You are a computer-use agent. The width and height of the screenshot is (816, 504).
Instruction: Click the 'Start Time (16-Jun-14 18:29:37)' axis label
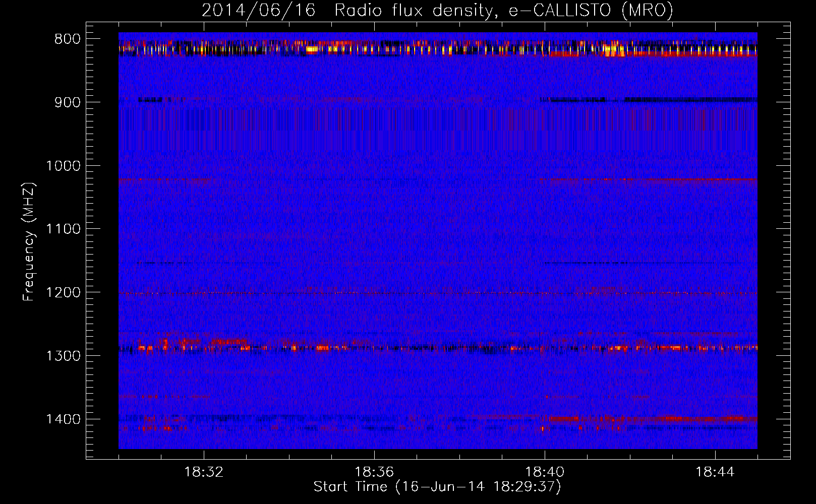tap(437, 487)
